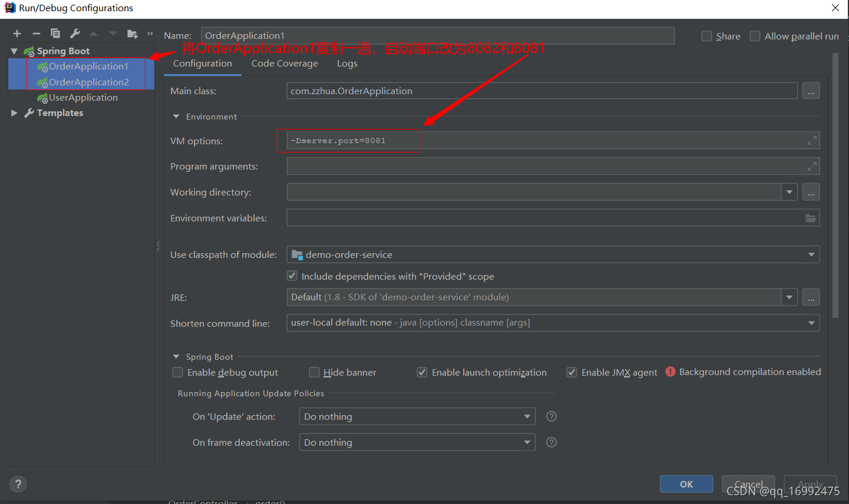This screenshot has width=849, height=504.
Task: Add a new configuration with plus icon
Action: click(x=17, y=34)
